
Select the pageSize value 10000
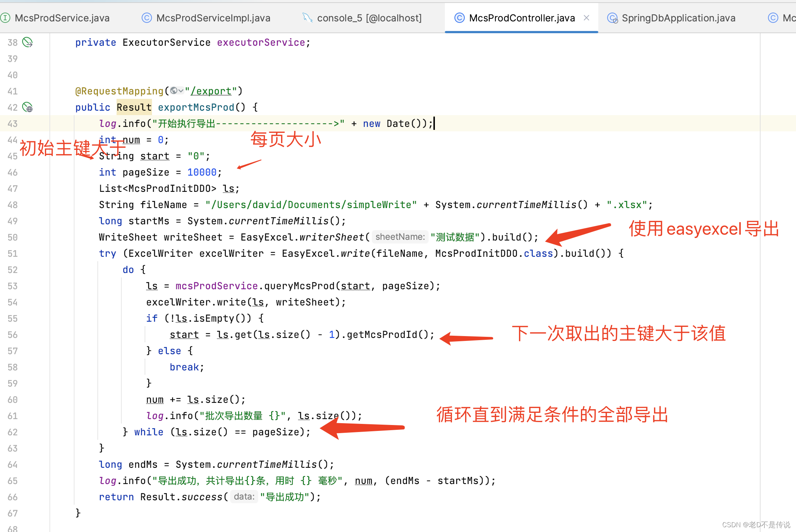tap(202, 172)
